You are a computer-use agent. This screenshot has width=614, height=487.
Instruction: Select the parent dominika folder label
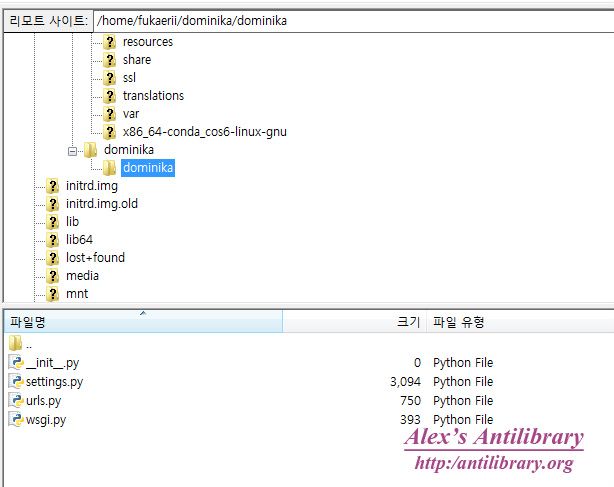tap(129, 150)
